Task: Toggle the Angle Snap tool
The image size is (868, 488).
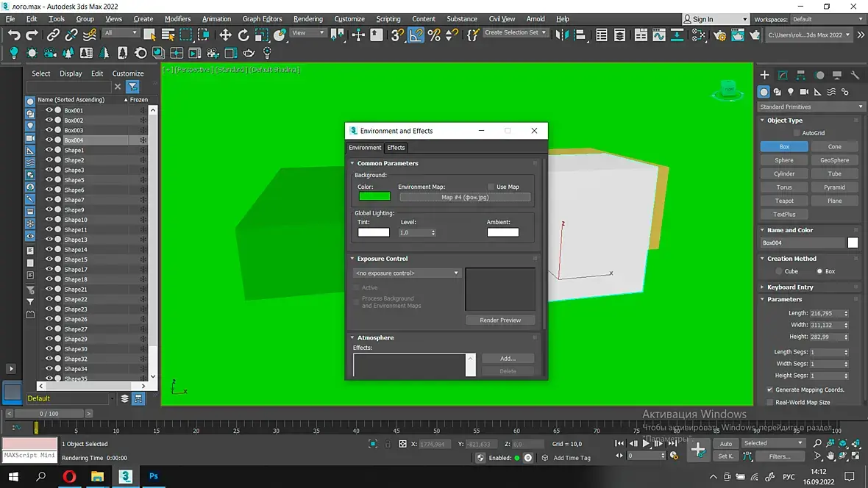Action: point(416,35)
